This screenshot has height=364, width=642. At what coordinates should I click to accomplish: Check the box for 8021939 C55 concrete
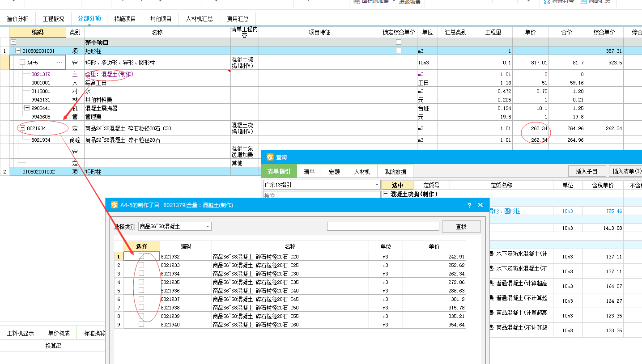tap(141, 316)
